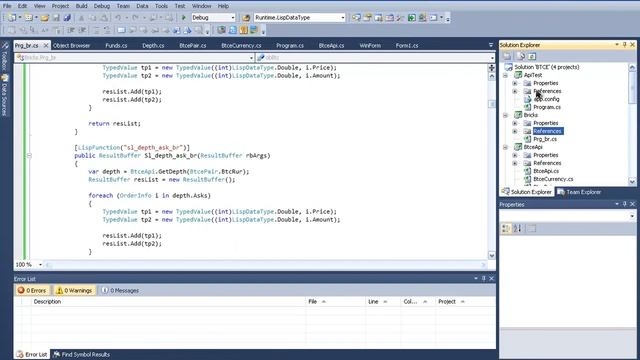Viewport: 640px width, 360px height.
Task: Open the active files dropdown arrow by tabs
Action: point(491,45)
